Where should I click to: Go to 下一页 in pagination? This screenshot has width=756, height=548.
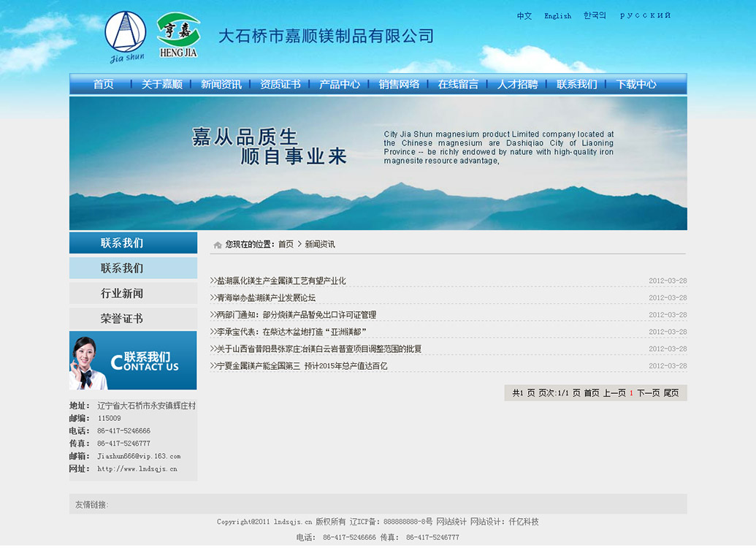click(648, 393)
